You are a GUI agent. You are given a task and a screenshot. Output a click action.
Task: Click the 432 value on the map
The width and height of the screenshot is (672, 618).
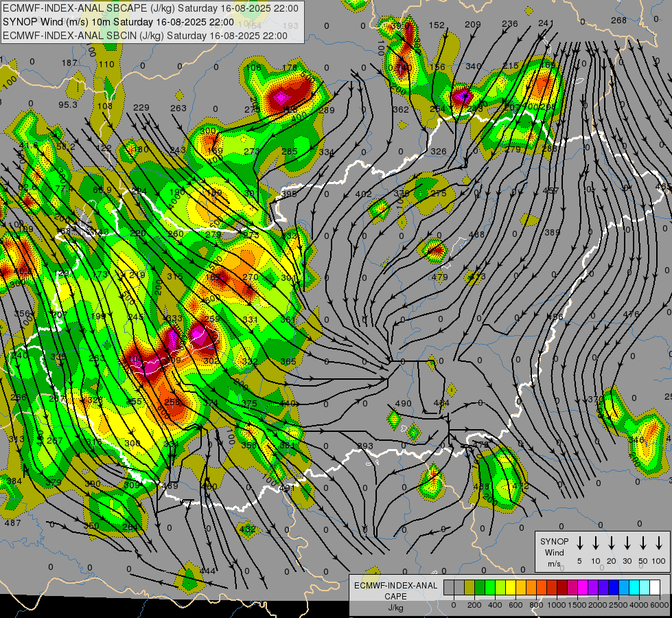(x=248, y=529)
